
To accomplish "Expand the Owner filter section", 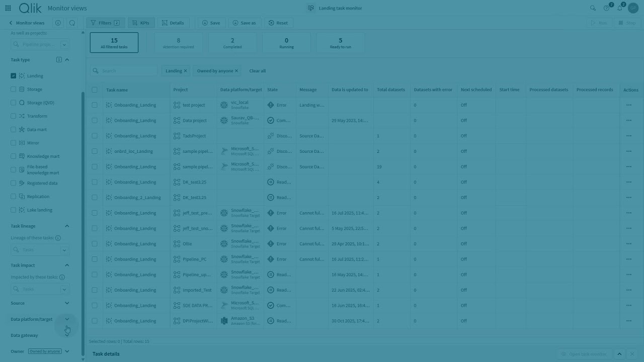I will [67, 351].
